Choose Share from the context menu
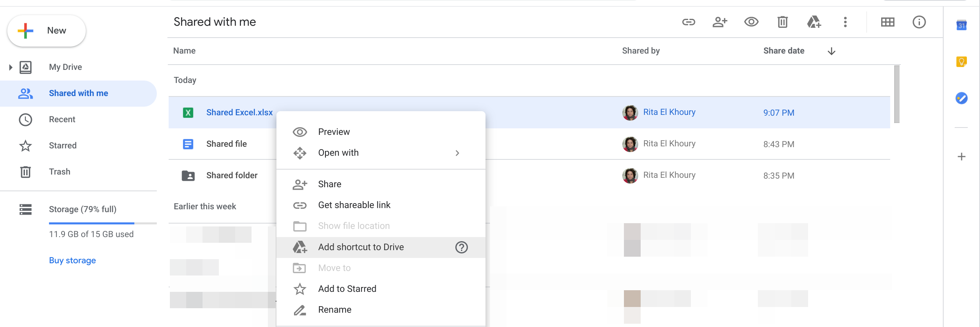 coord(381,184)
